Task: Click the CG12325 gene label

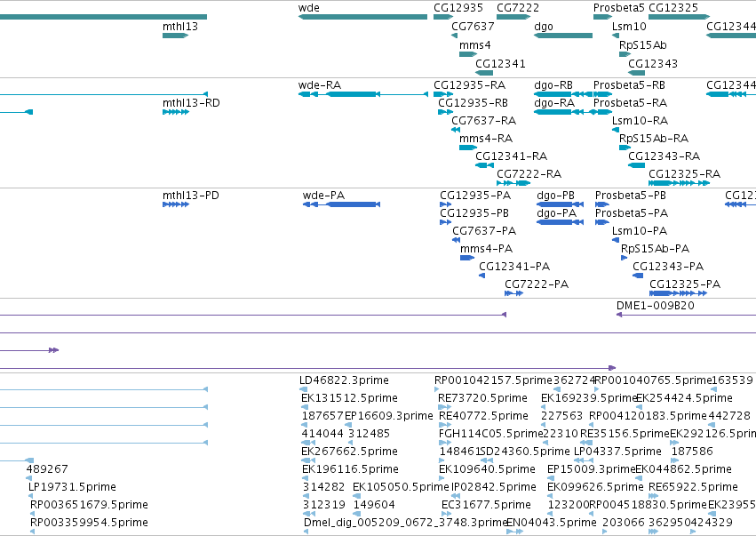Action: (x=673, y=8)
